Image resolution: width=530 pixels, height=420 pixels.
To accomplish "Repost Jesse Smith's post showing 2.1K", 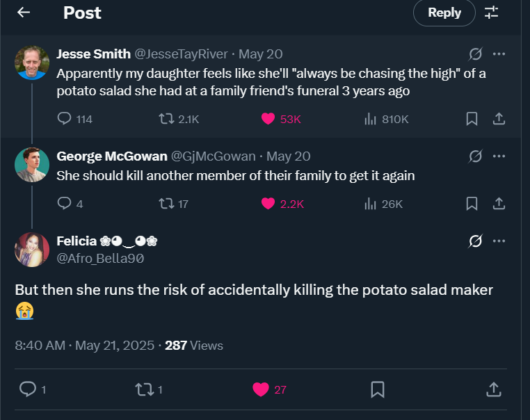I will click(x=179, y=119).
